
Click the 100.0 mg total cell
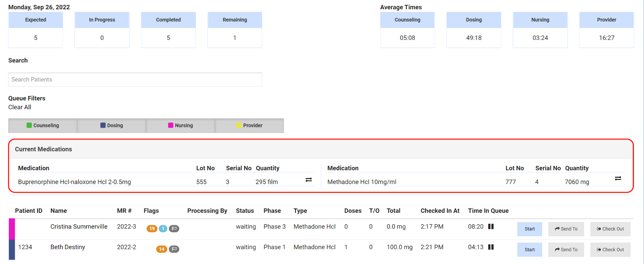coord(400,247)
